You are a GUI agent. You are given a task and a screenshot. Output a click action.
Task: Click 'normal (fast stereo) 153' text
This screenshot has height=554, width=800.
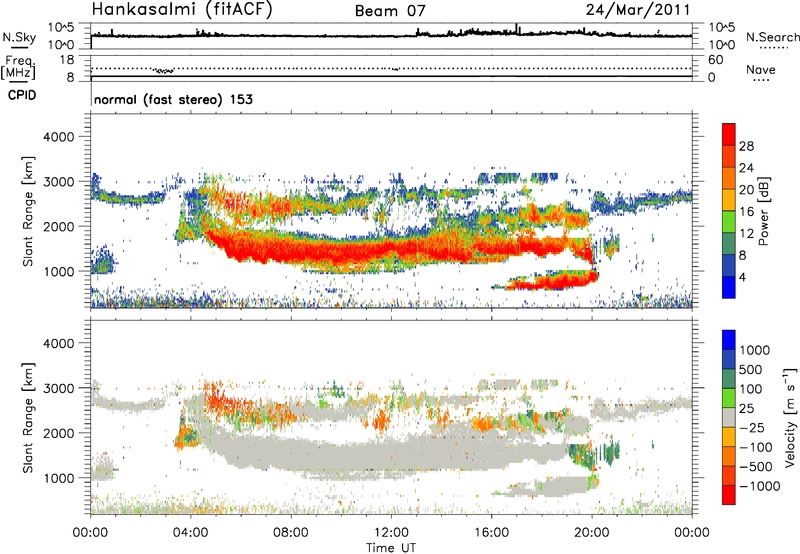coord(173,99)
